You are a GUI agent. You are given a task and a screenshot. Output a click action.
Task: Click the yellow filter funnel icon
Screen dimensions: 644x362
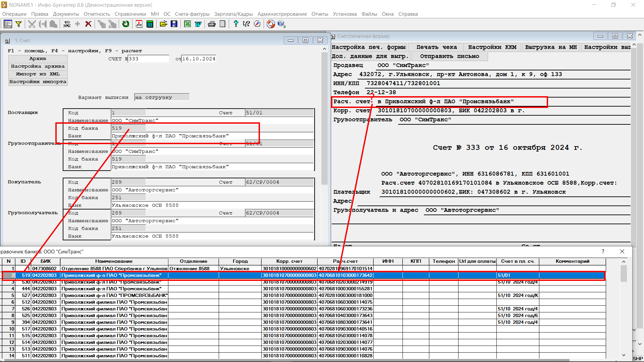pos(19,24)
